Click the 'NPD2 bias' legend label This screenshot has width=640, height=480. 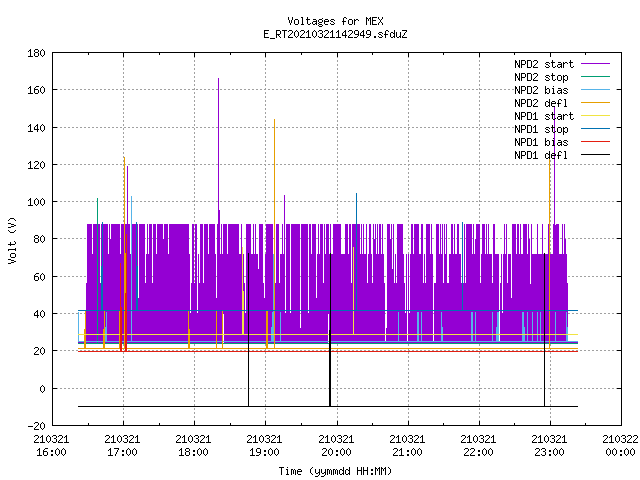click(541, 90)
